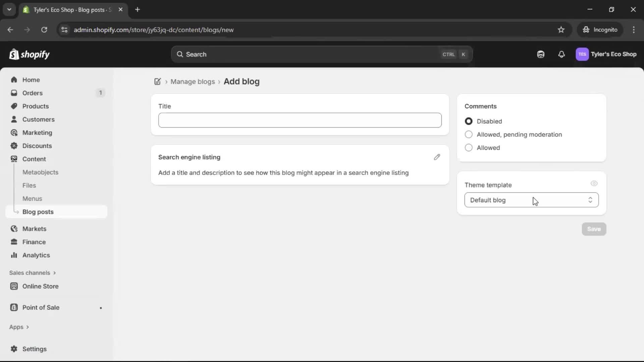The width and height of the screenshot is (644, 362).
Task: Click the blog Title input field
Action: pos(300,120)
